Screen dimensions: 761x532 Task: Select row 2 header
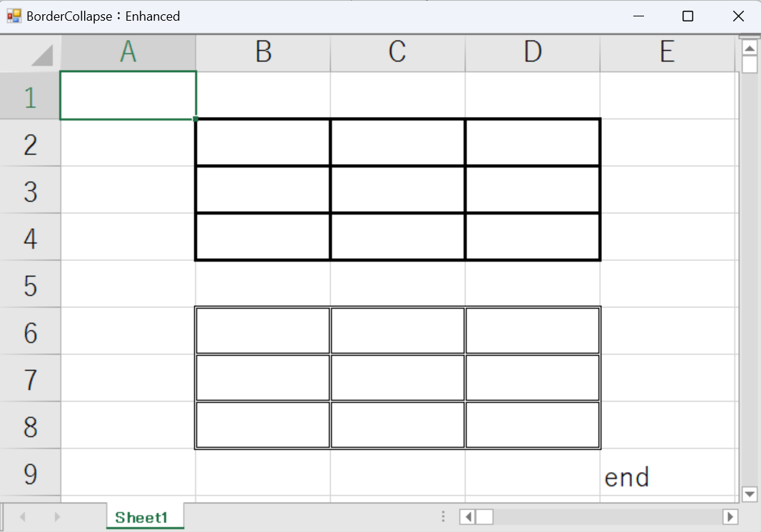pyautogui.click(x=30, y=143)
